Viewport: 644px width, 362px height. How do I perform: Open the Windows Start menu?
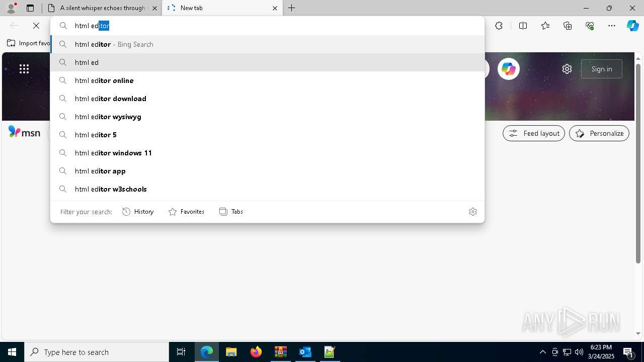12,352
